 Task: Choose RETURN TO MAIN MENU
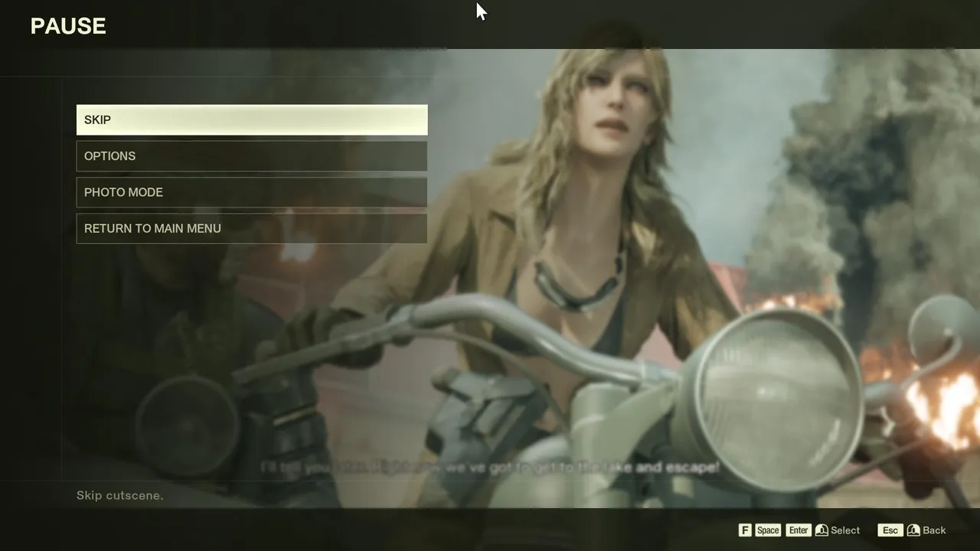[252, 228]
